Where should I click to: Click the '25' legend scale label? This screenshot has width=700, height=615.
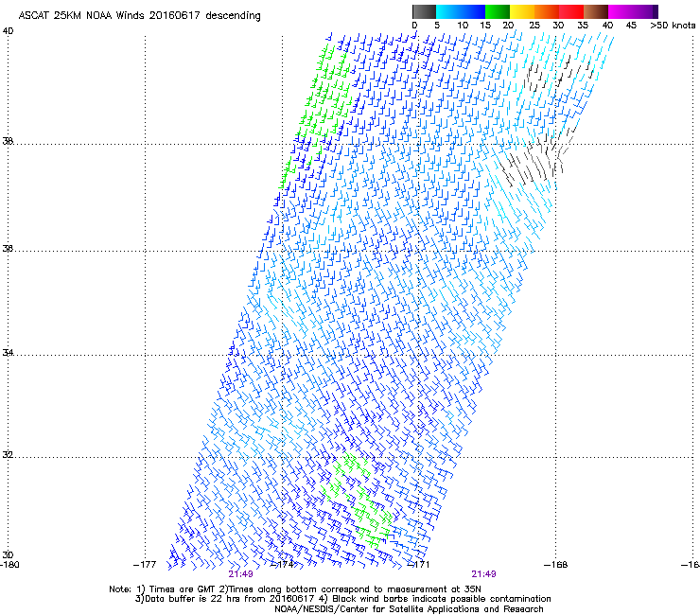pos(534,26)
